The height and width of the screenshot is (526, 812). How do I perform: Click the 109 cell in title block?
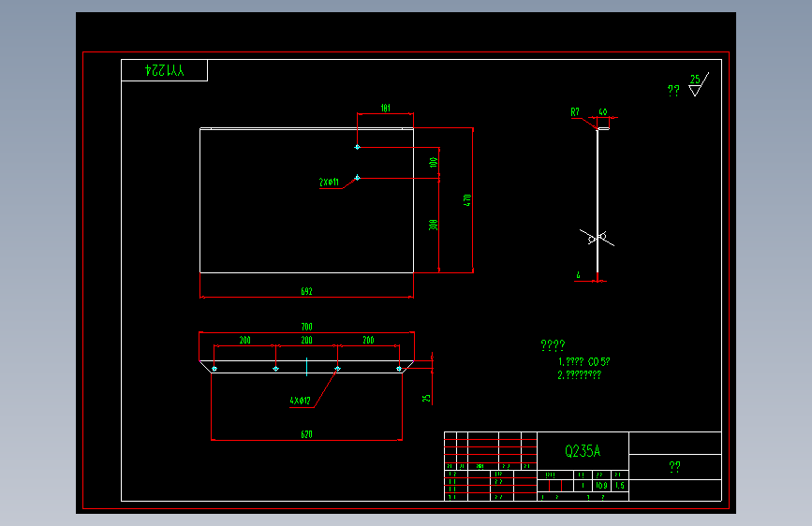(x=601, y=486)
